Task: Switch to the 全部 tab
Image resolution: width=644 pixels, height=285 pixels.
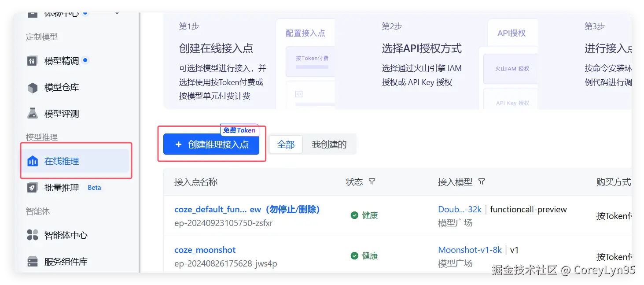Action: coord(286,144)
